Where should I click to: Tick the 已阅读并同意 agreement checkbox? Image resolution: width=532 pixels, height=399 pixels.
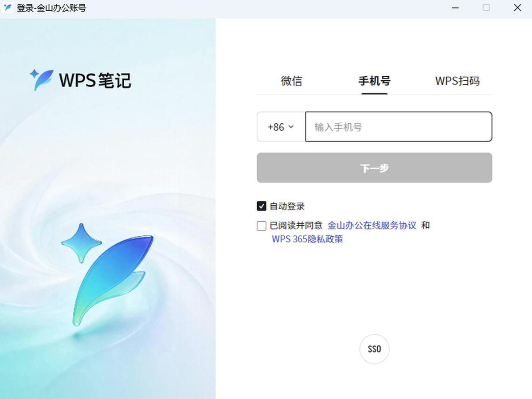click(262, 226)
